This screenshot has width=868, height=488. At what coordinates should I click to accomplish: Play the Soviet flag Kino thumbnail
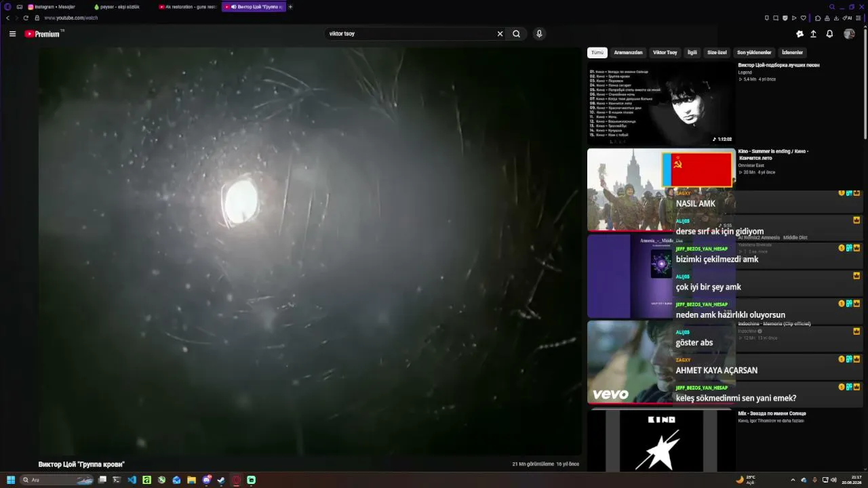661,190
